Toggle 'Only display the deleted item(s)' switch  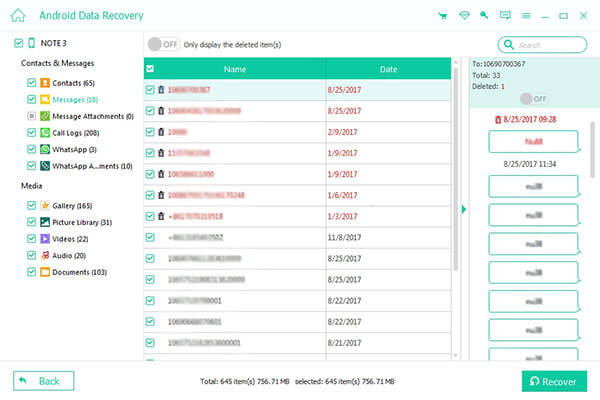pyautogui.click(x=163, y=44)
